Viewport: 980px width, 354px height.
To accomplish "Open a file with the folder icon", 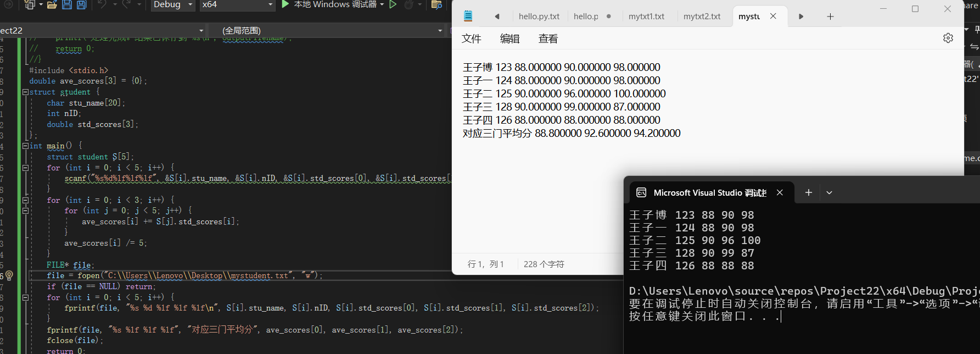I will pos(52,4).
